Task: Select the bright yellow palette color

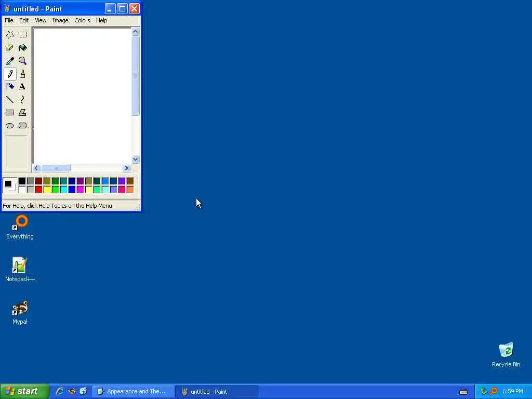Action: point(47,189)
